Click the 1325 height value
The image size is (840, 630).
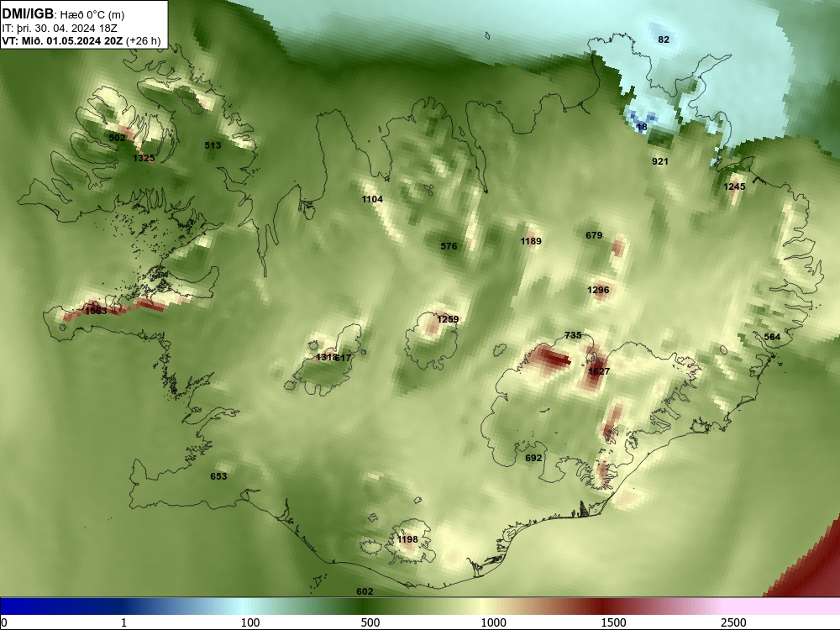click(x=144, y=158)
